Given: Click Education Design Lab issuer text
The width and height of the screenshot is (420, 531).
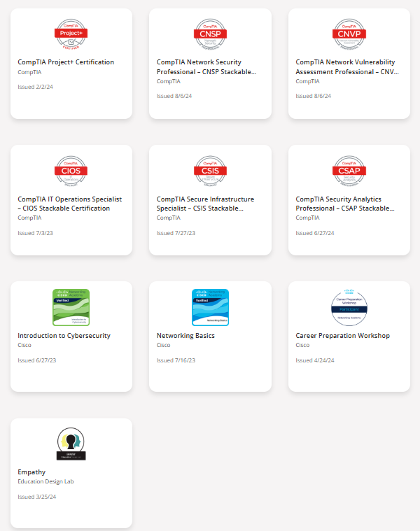Looking at the screenshot, I should tap(45, 481).
